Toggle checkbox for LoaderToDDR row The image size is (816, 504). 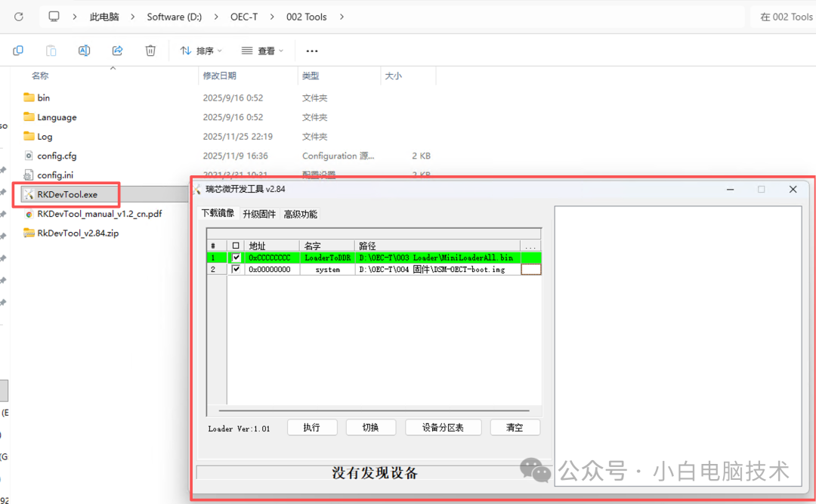coord(236,257)
